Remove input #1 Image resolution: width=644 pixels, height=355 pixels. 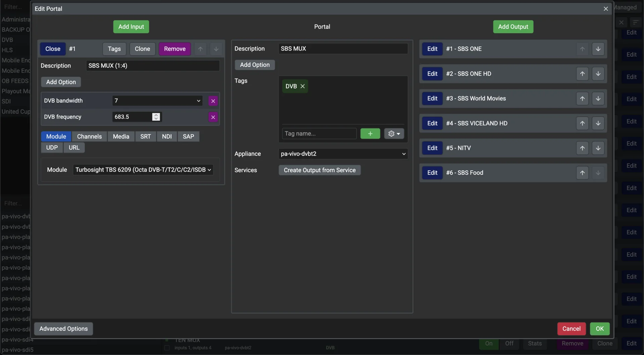pos(174,49)
